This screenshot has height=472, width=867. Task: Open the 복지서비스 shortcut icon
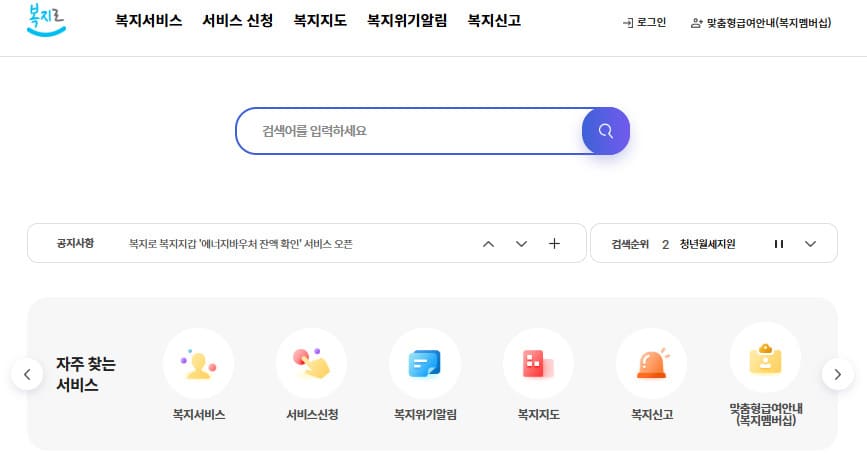click(198, 363)
